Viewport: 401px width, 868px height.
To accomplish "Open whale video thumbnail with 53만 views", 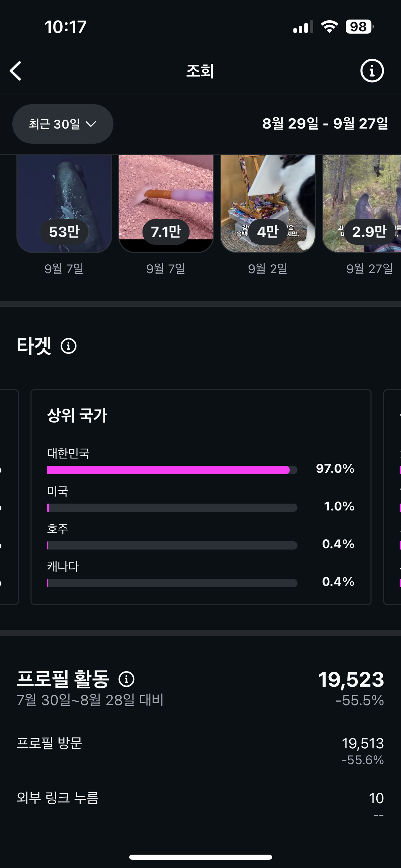I will (64, 203).
